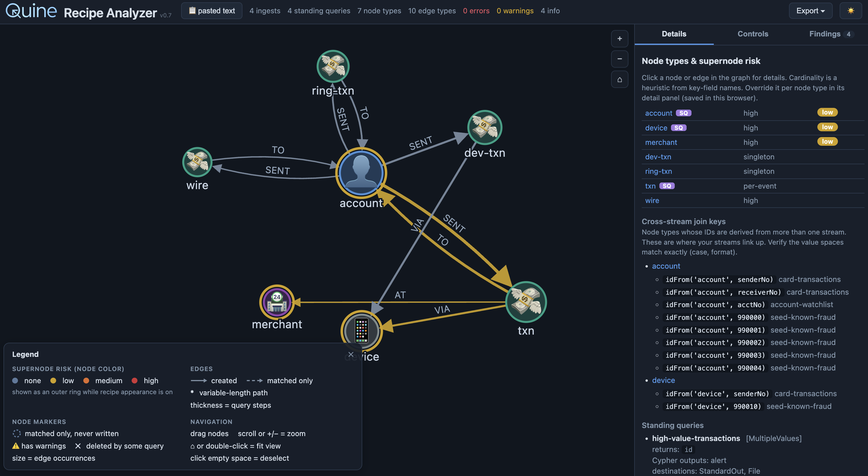
Task: Open the Export dropdown
Action: (810, 11)
